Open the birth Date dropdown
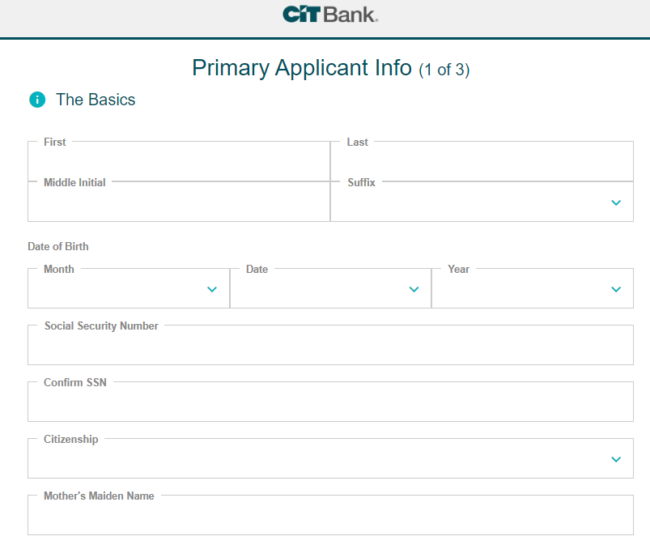This screenshot has height=549, width=650. 330,288
